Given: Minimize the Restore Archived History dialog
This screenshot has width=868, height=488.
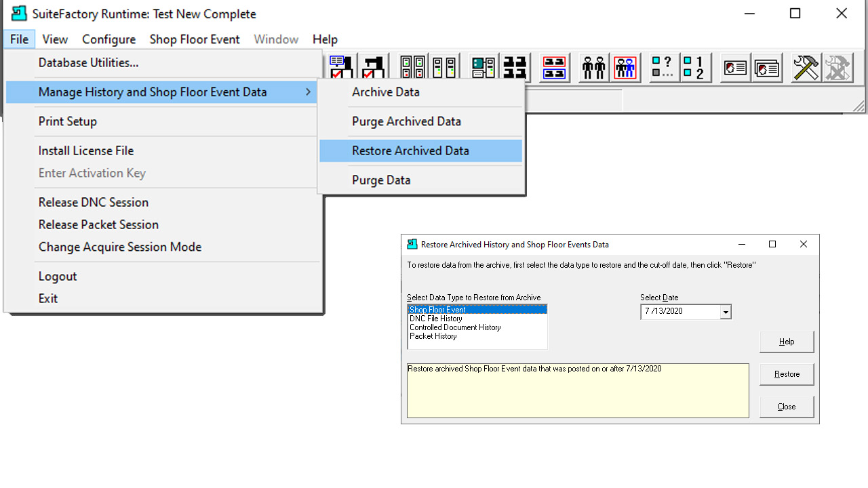Looking at the screenshot, I should point(741,244).
